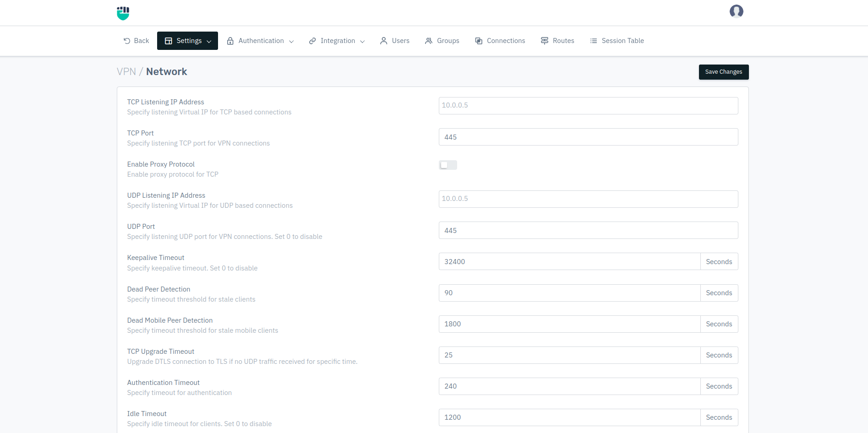
Task: Click the Authentication lock icon
Action: pyautogui.click(x=230, y=41)
